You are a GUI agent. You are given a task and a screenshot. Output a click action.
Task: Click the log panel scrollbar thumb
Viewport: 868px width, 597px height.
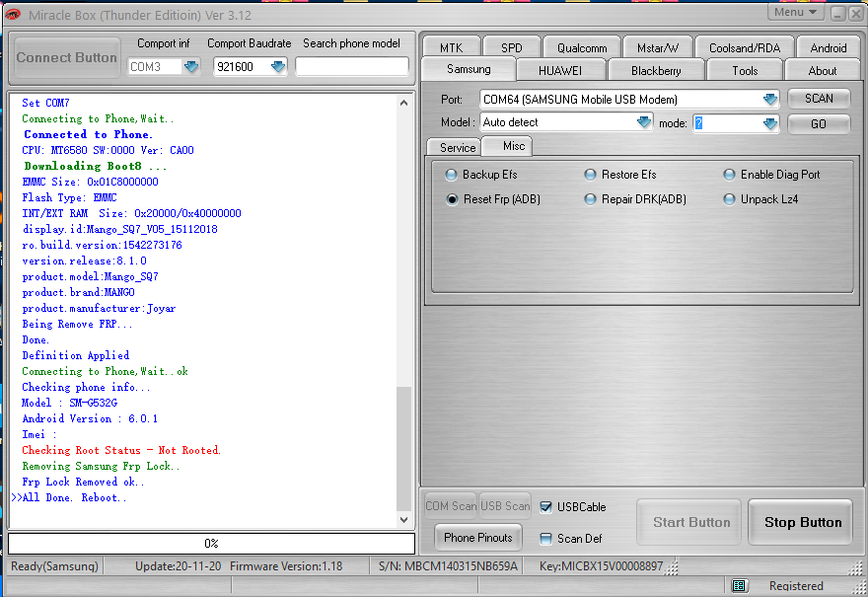pyautogui.click(x=404, y=449)
